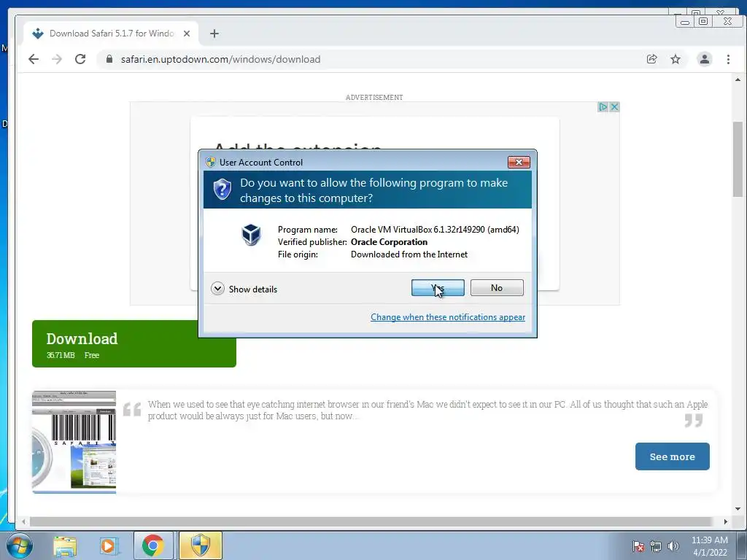Image resolution: width=747 pixels, height=560 pixels.
Task: Click Oracle Corporation verified publisher text
Action: tap(390, 242)
